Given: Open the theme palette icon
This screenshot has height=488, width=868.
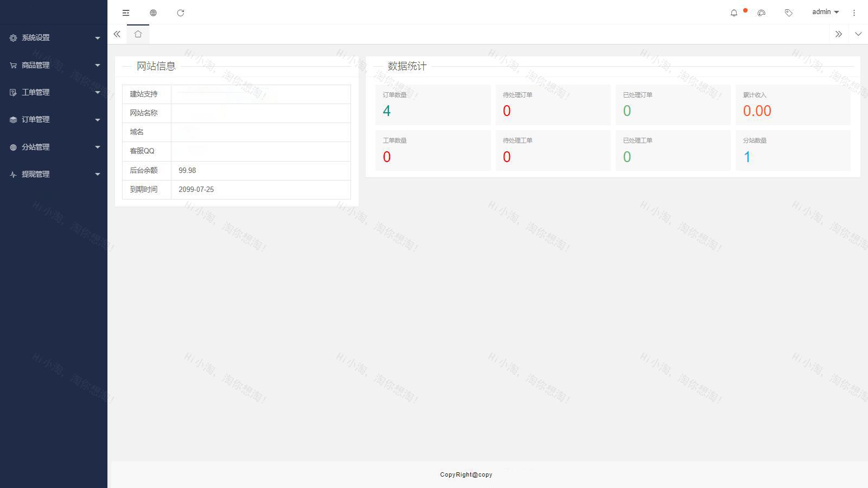Looking at the screenshot, I should tap(762, 13).
